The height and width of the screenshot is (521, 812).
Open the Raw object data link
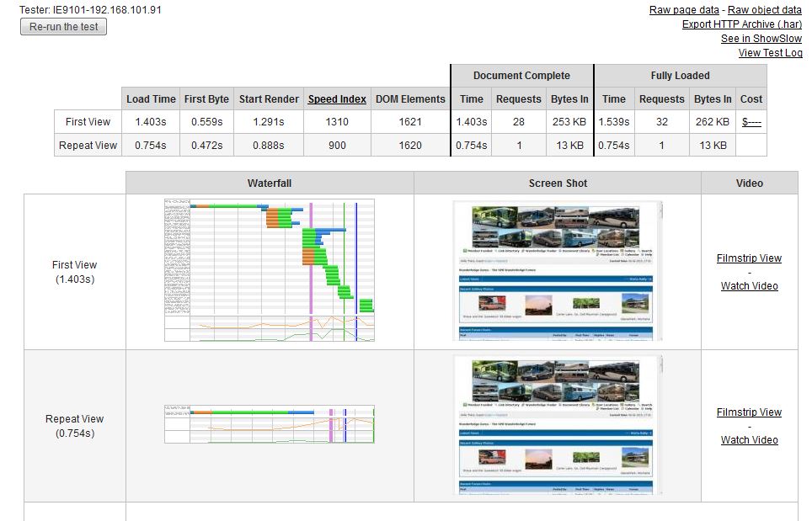pyautogui.click(x=764, y=10)
